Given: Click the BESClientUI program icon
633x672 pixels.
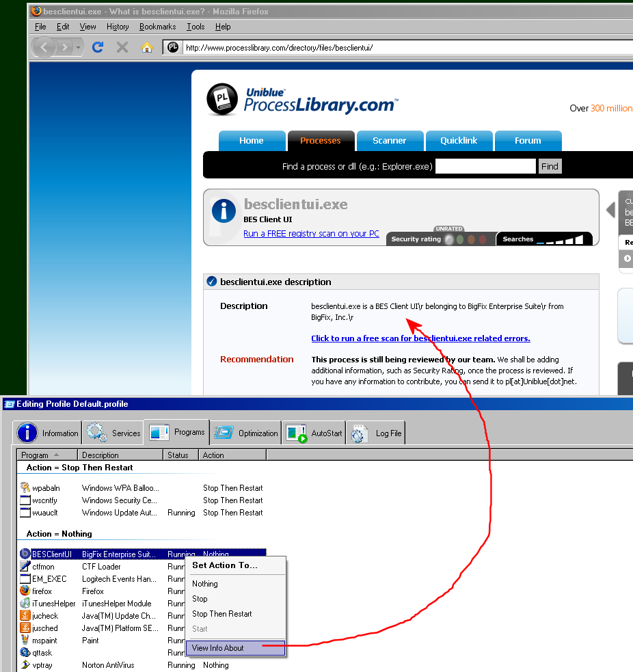Looking at the screenshot, I should pos(25,554).
